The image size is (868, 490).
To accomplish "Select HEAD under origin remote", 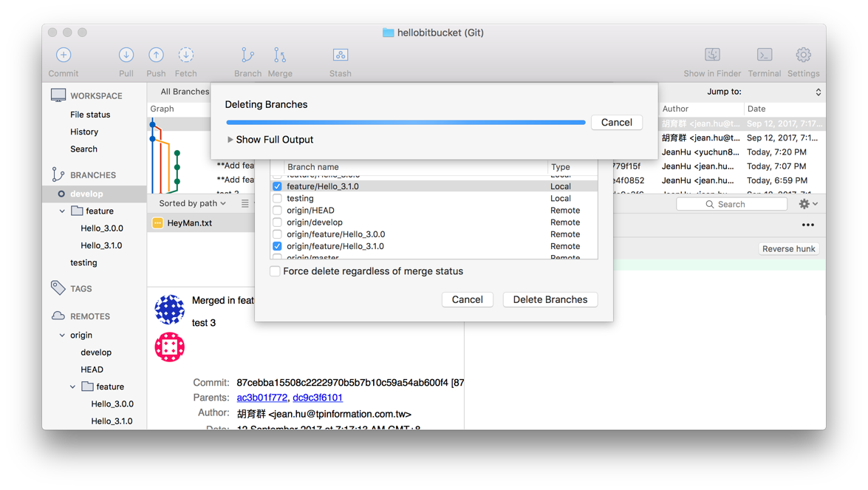I will (92, 370).
